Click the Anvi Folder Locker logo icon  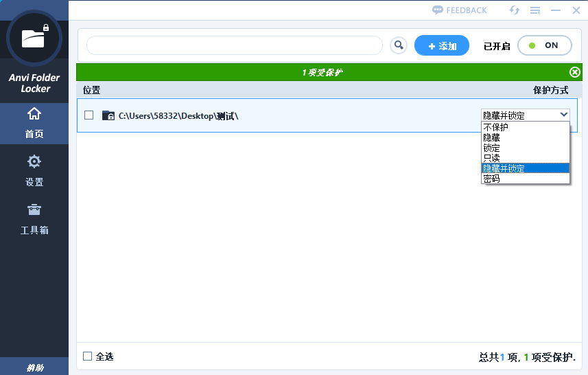pyautogui.click(x=34, y=38)
